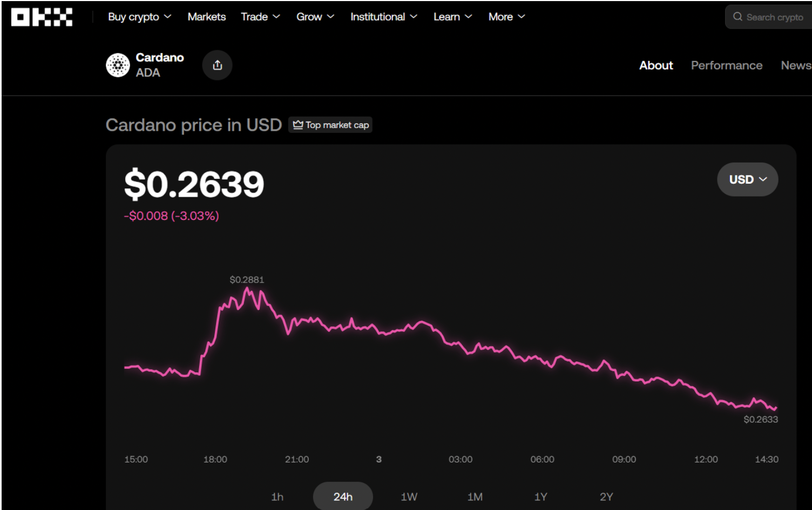Open the More menu
Screen dimensions: 812x510
pos(506,17)
